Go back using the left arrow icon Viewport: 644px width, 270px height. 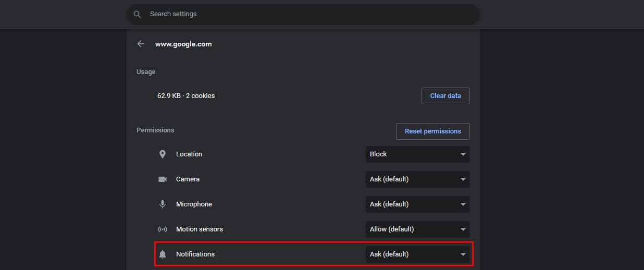[141, 44]
